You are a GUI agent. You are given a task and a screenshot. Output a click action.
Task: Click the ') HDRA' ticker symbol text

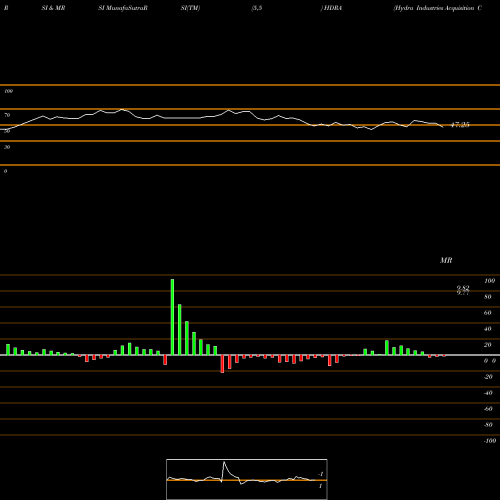(331, 8)
